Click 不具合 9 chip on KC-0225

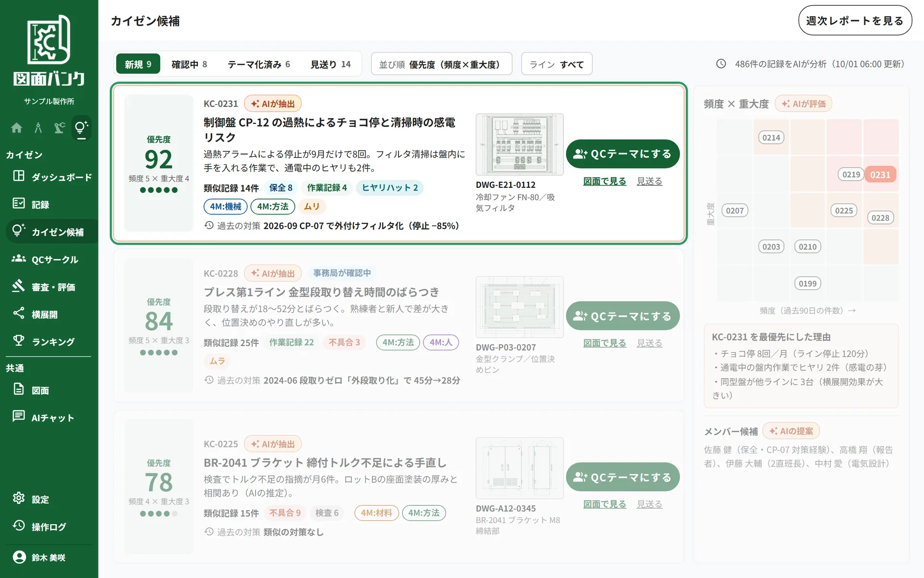pos(285,513)
